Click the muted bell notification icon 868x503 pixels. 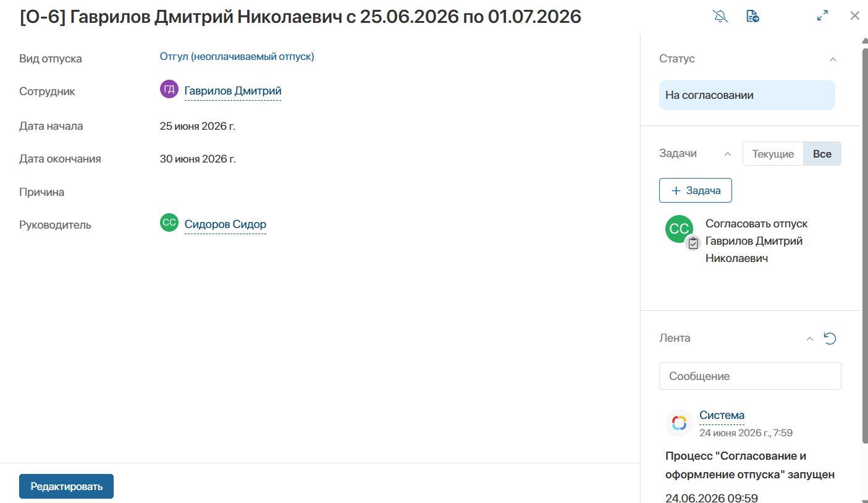tap(720, 16)
